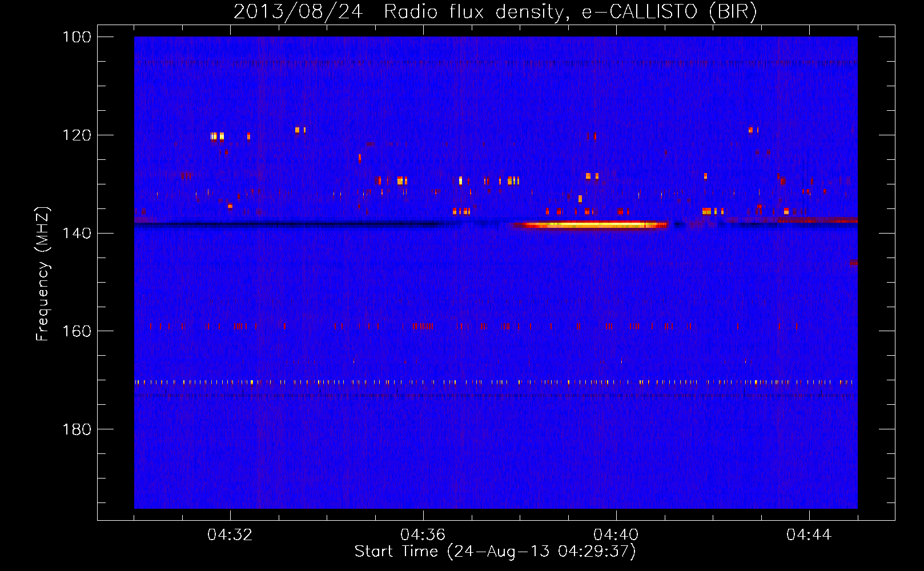This screenshot has width=924, height=571.
Task: Click the '04:40' time tick label
Action: coord(616,534)
